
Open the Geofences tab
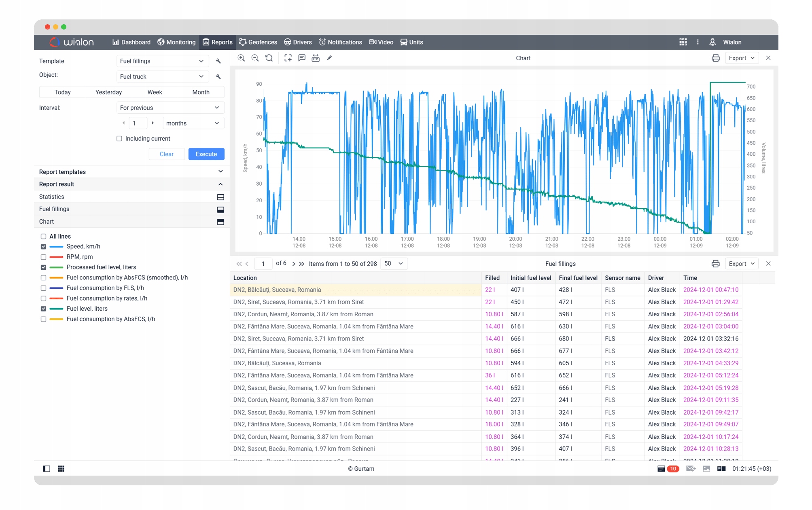(258, 42)
